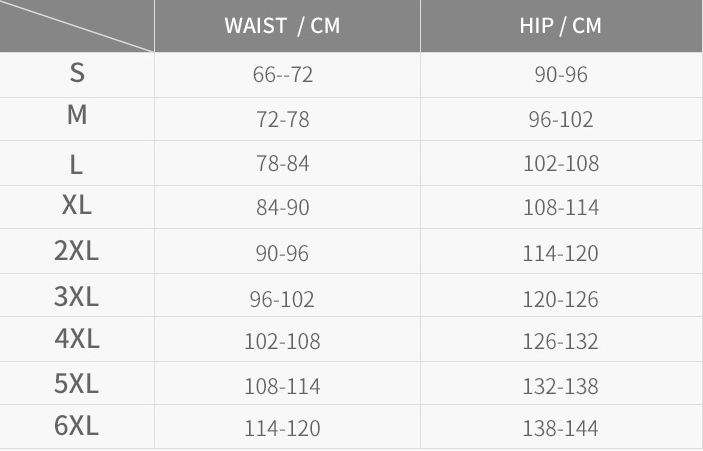Click the hip value 96-102 cell
The width and height of the screenshot is (703, 451).
561,119
